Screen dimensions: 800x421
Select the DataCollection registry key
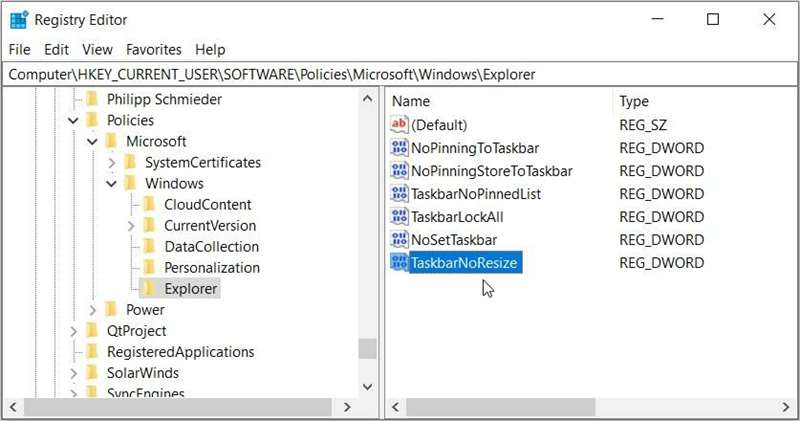click(x=211, y=247)
